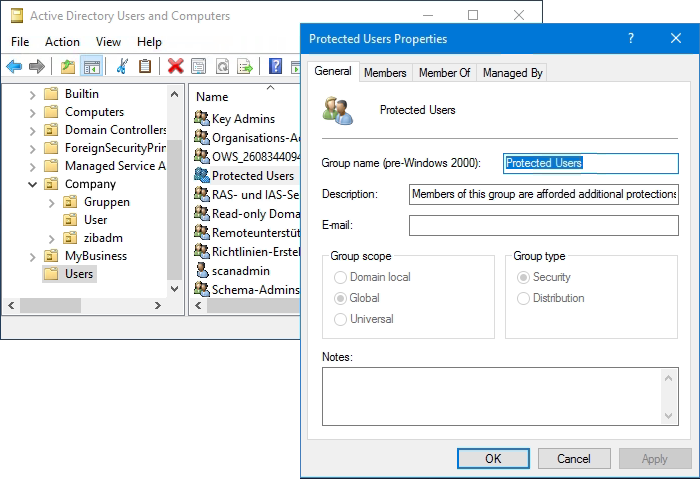Open the Action menu
The width and height of the screenshot is (700, 479).
(x=62, y=42)
